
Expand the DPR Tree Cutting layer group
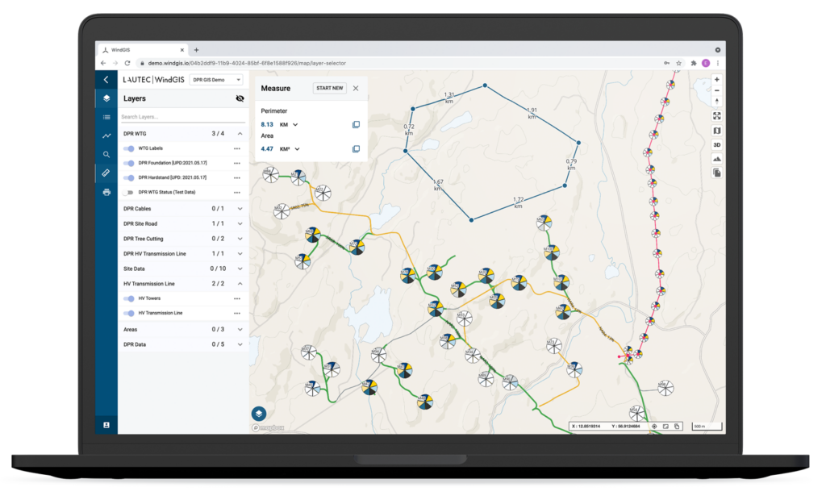coord(240,239)
